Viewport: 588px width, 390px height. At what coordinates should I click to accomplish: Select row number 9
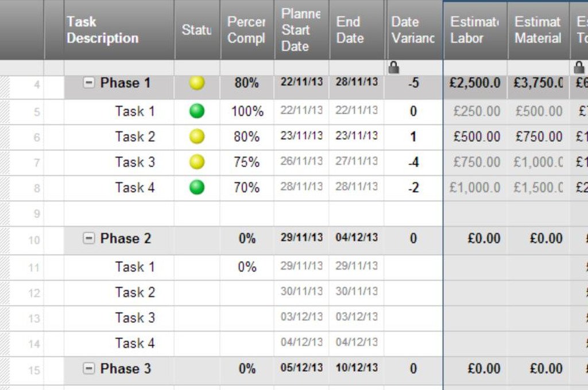tap(37, 213)
